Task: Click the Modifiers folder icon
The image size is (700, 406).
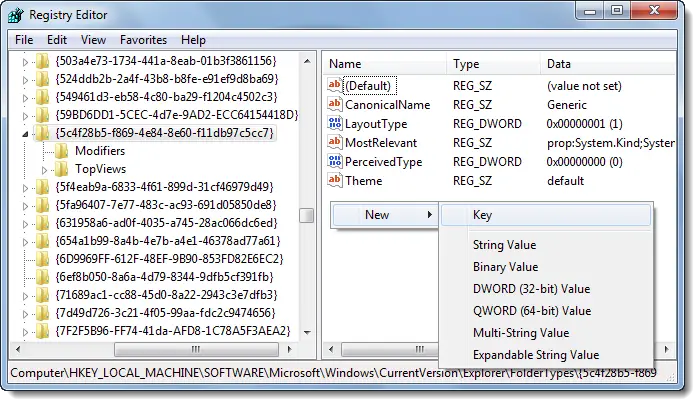Action: (x=62, y=151)
